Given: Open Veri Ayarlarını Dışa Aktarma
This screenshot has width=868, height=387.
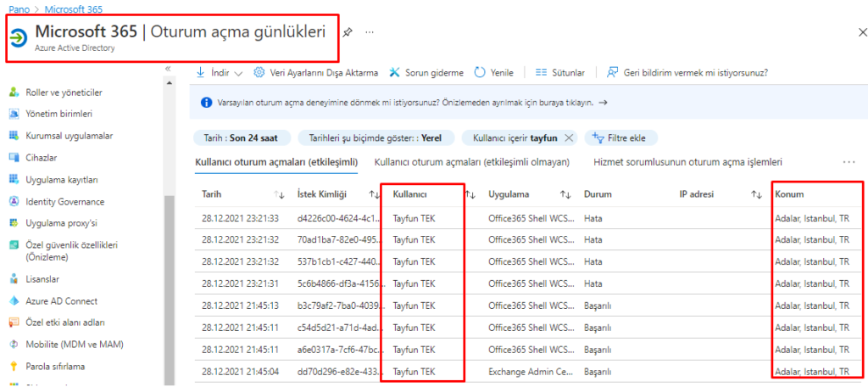Looking at the screenshot, I should tap(315, 73).
